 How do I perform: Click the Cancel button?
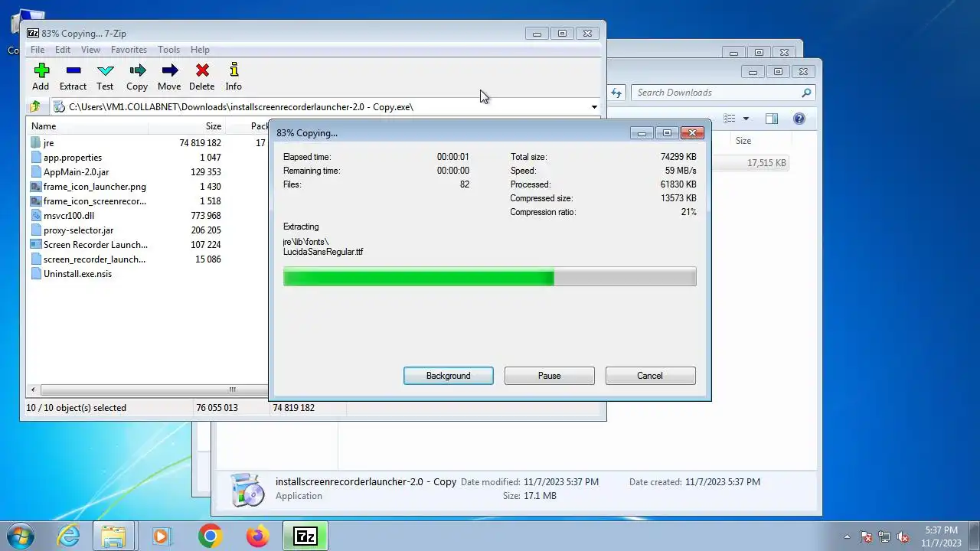tap(650, 376)
